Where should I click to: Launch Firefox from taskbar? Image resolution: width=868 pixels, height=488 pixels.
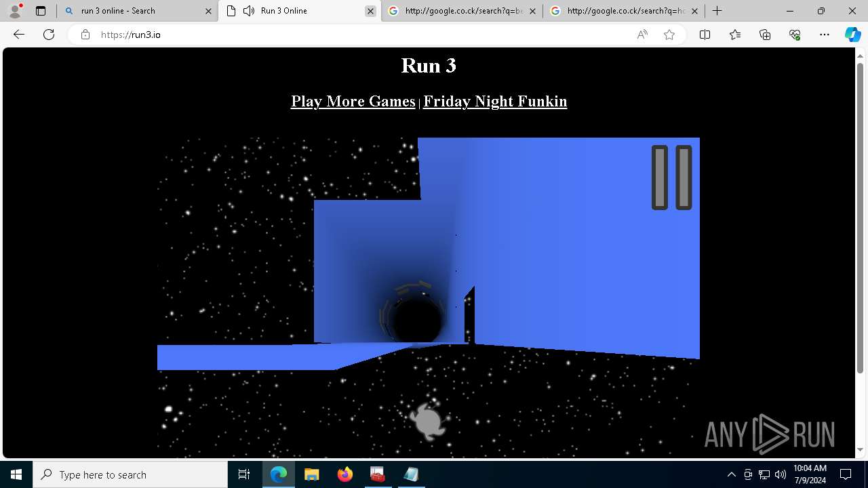tap(344, 474)
